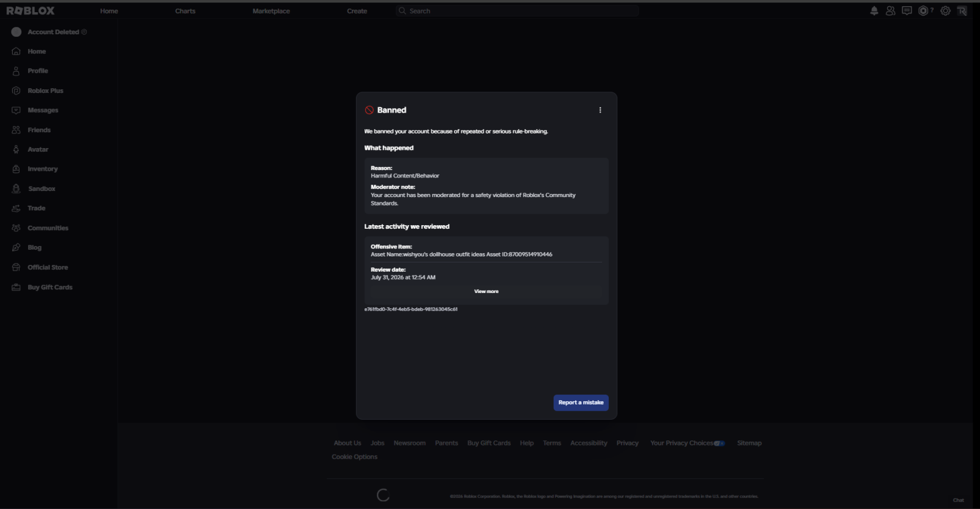Open the Chat panel at bottom right

click(959, 500)
